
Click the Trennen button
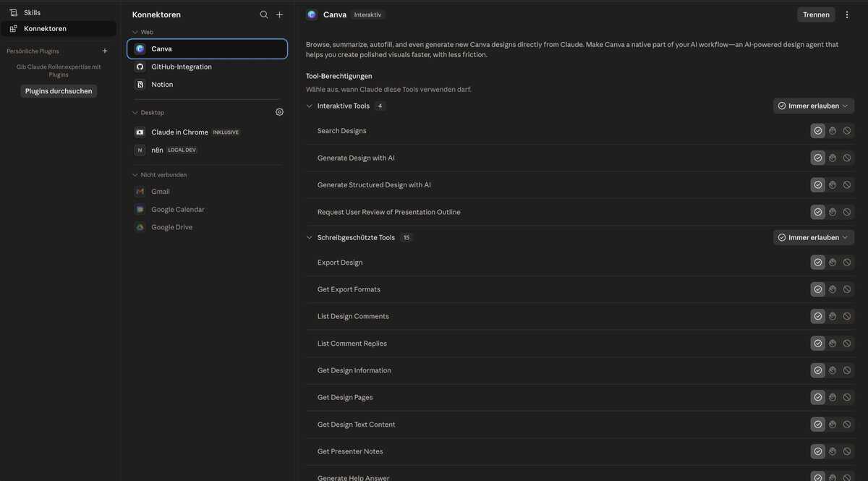pos(816,14)
